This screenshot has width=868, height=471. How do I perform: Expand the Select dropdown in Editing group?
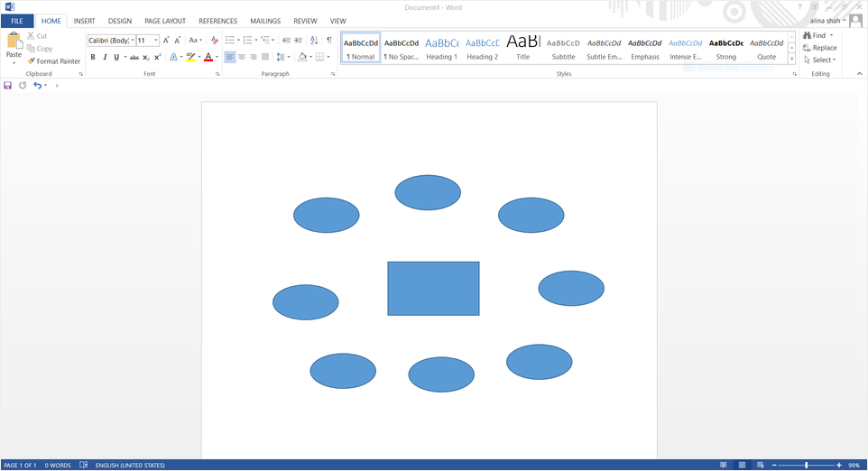[x=821, y=60]
